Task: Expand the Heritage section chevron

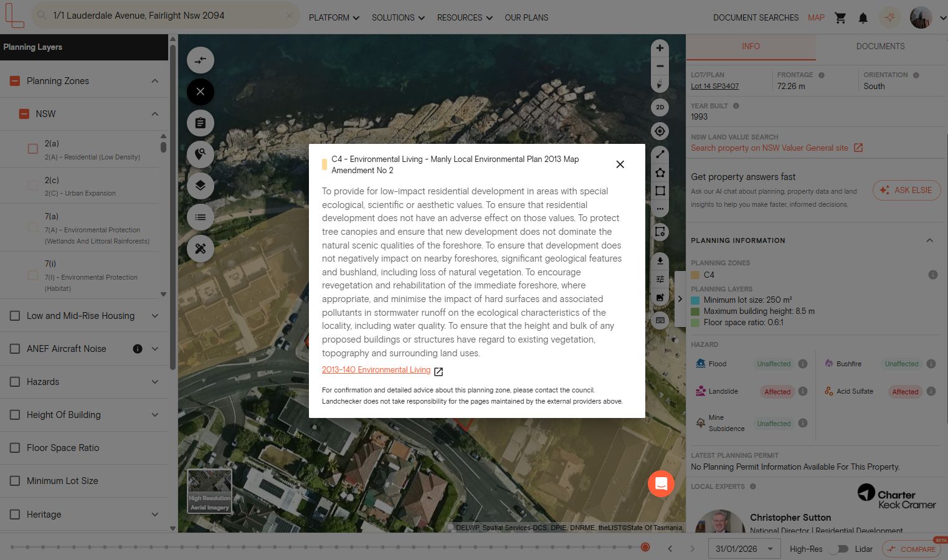Action: (x=155, y=515)
